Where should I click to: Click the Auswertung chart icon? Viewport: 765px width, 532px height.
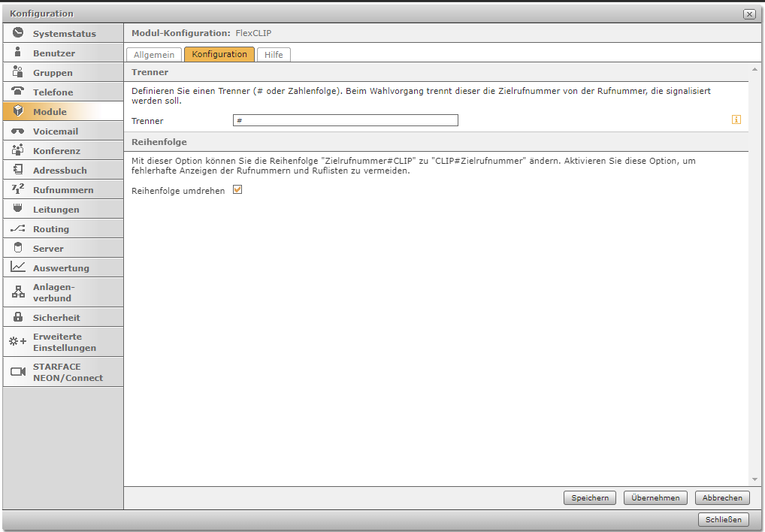pos(18,268)
